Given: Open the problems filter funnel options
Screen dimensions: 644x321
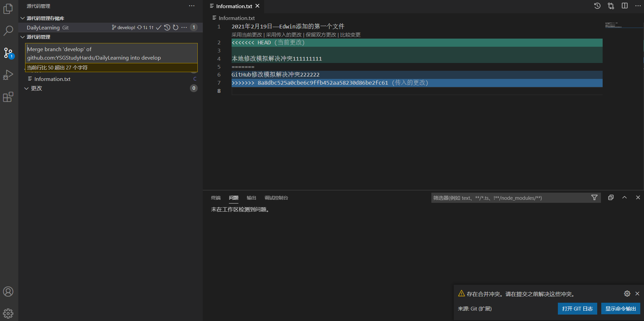Looking at the screenshot, I should (x=594, y=197).
